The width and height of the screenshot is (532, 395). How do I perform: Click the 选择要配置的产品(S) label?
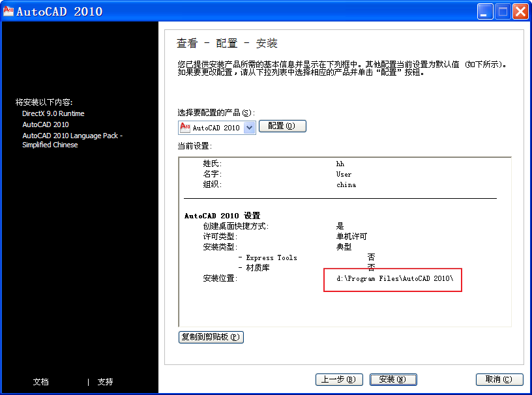[x=216, y=113]
